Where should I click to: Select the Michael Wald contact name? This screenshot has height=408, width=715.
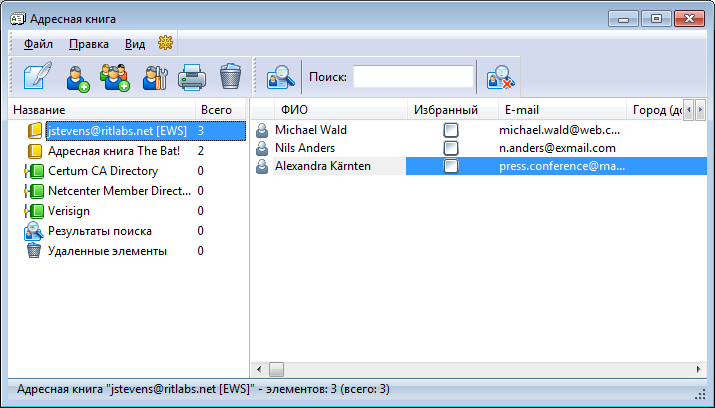click(311, 130)
